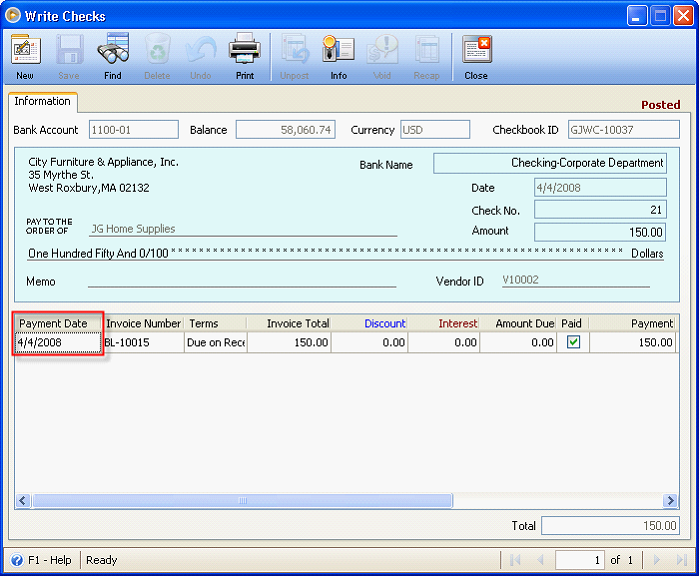Select the Invoice Total cell 150.00
The width and height of the screenshot is (700, 577).
(289, 343)
